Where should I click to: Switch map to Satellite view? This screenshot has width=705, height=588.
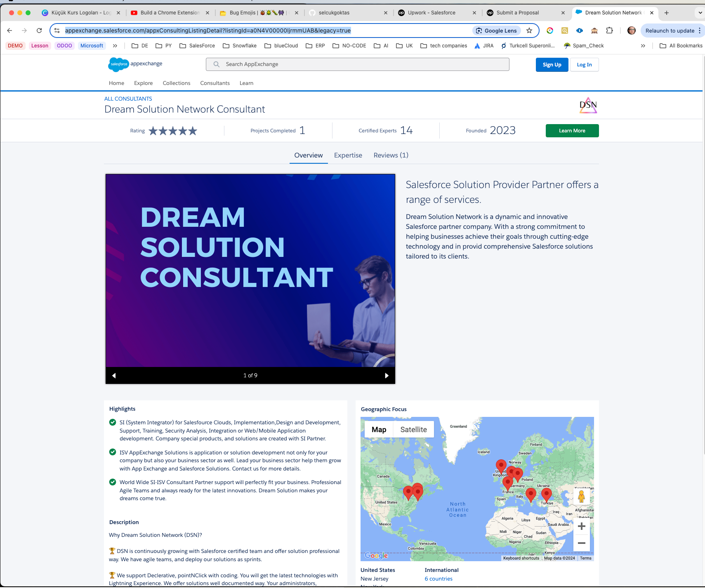pyautogui.click(x=414, y=430)
